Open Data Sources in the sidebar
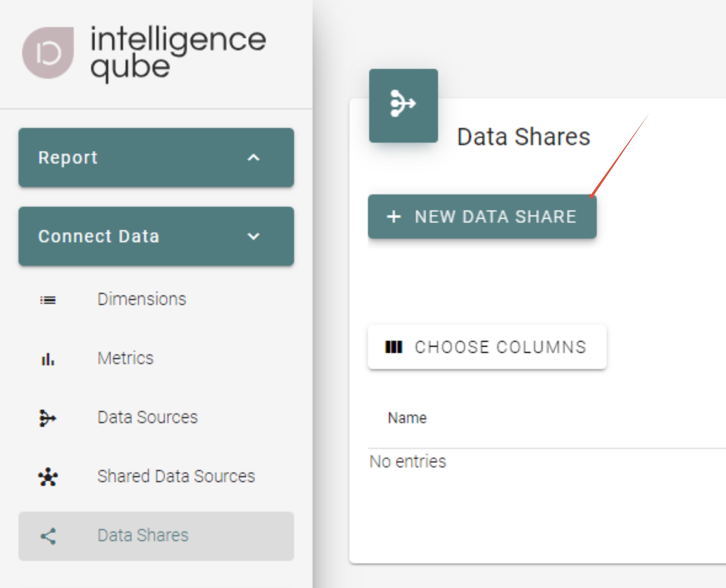 click(x=147, y=417)
